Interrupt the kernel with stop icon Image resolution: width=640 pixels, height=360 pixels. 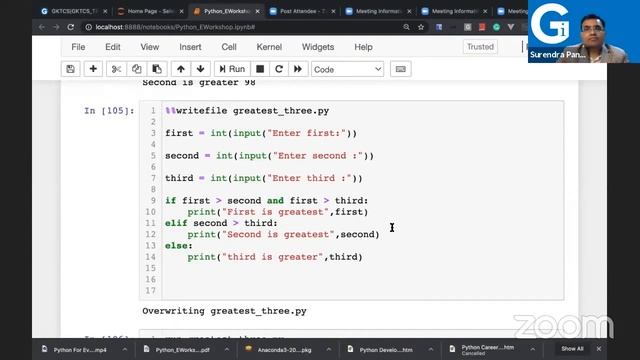260,69
